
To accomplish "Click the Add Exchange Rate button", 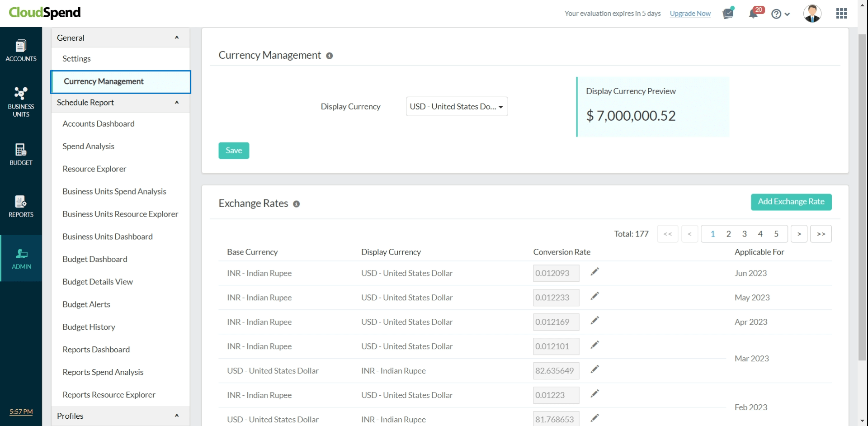I will click(x=791, y=202).
